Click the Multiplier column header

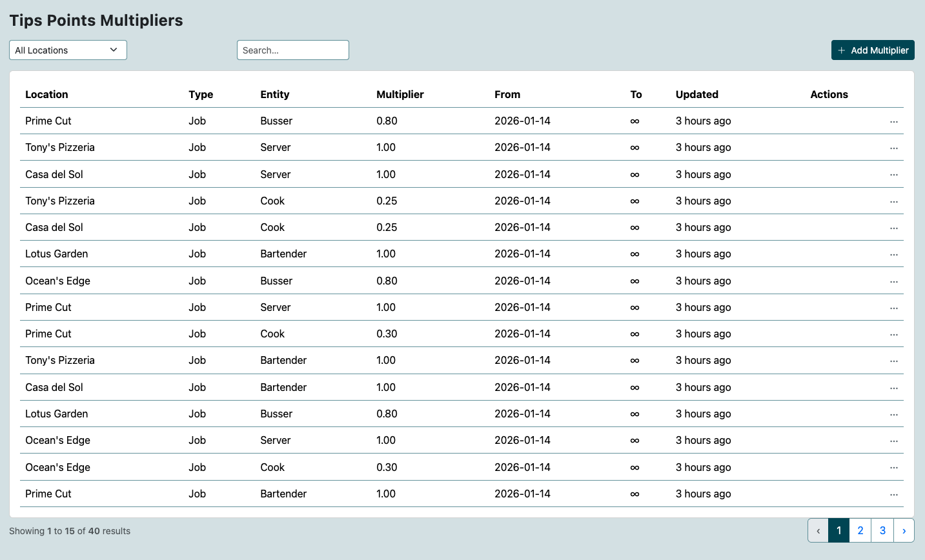[x=400, y=94]
